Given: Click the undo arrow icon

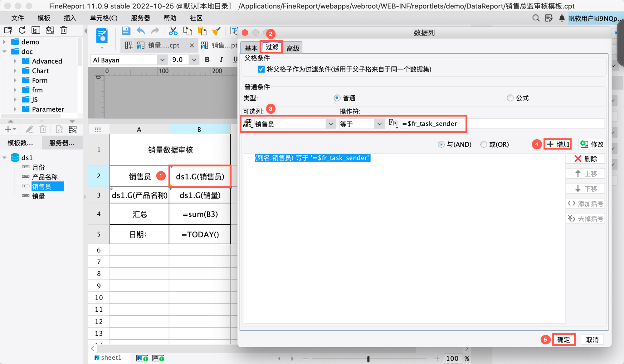Looking at the screenshot, I should point(141,31).
